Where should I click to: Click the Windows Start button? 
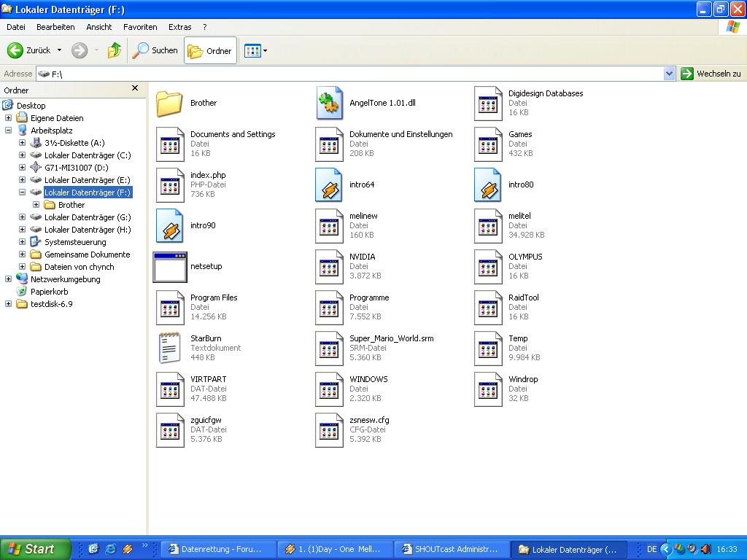pos(35,549)
